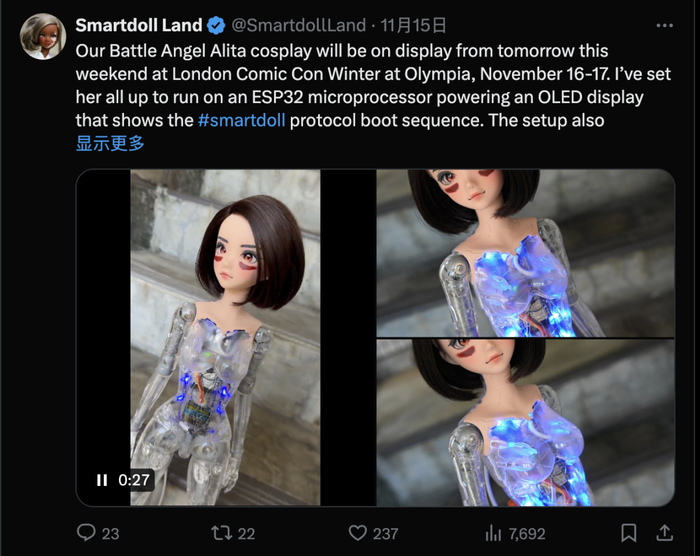Image resolution: width=700 pixels, height=556 pixels.
Task: Open the Smartdoll Land profile avatar
Action: [43, 36]
